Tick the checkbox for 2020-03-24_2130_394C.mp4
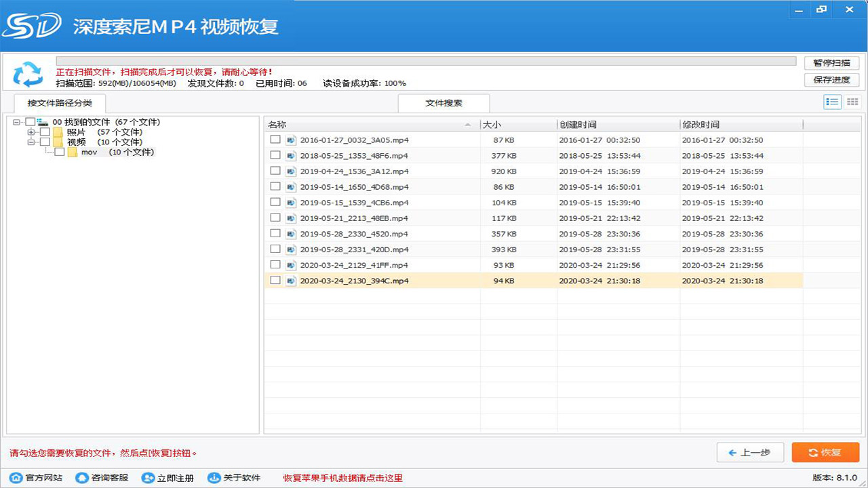868x488 pixels. [x=275, y=280]
